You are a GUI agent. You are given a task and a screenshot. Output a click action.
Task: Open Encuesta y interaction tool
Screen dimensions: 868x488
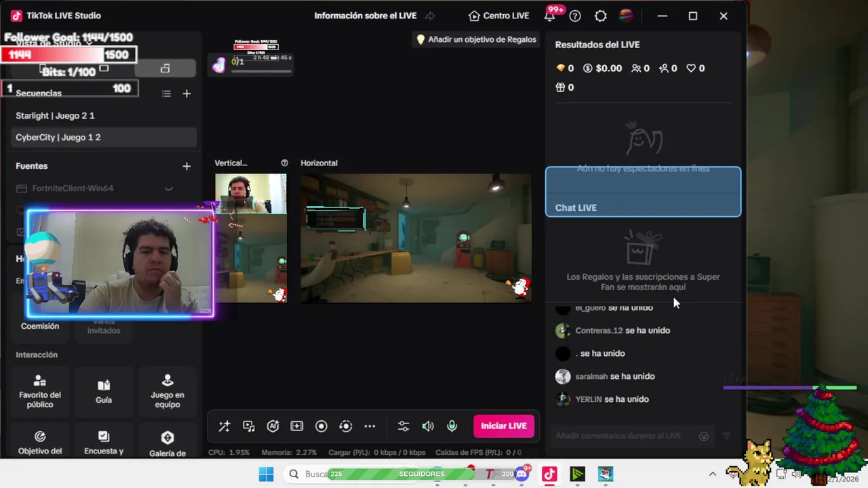coord(104,442)
